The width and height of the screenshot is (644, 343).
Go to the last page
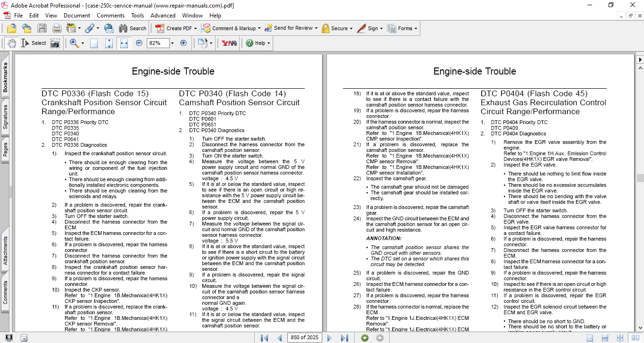(x=344, y=338)
